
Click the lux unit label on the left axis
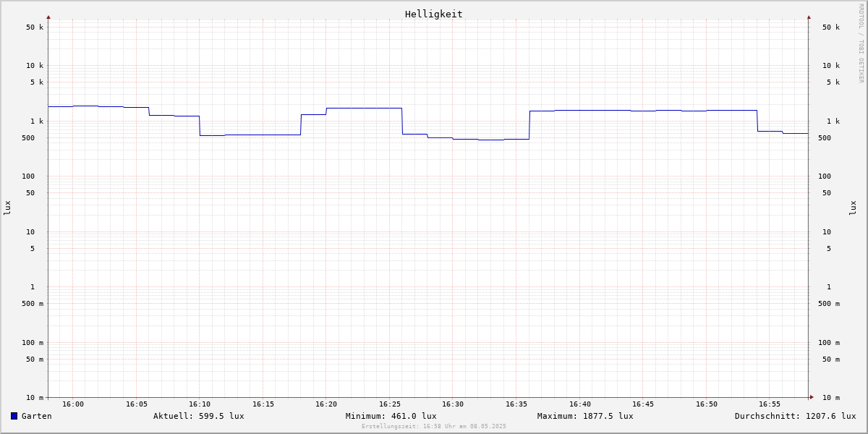tap(7, 208)
